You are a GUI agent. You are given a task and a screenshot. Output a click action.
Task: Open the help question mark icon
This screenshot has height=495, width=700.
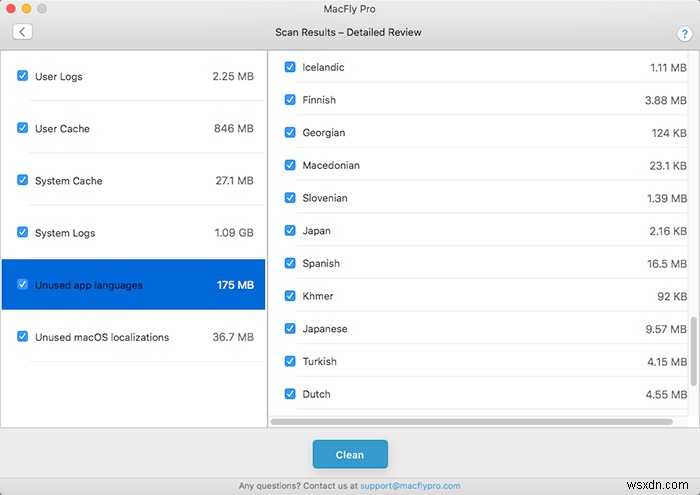coord(685,33)
